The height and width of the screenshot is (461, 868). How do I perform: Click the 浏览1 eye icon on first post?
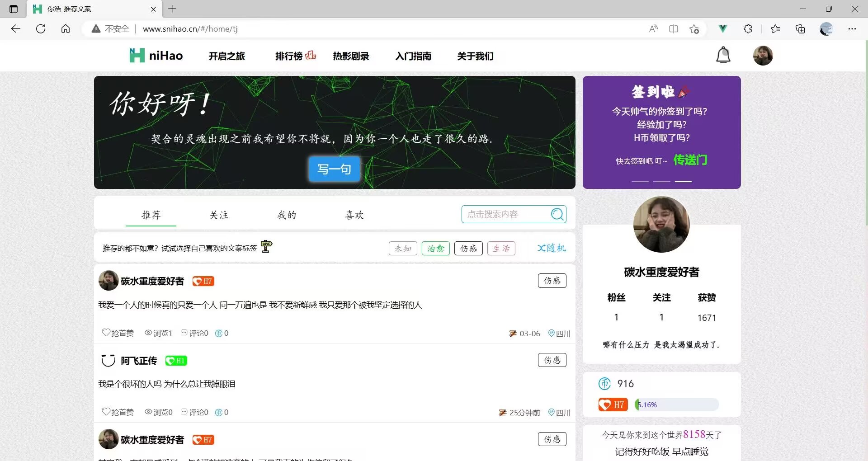click(148, 333)
